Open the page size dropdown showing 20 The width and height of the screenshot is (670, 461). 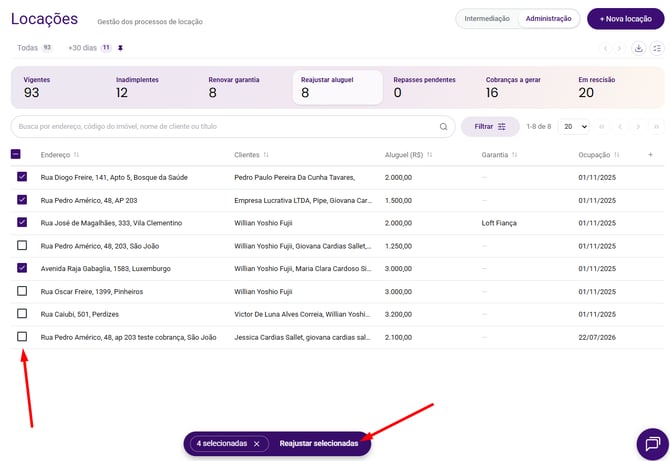pos(574,126)
